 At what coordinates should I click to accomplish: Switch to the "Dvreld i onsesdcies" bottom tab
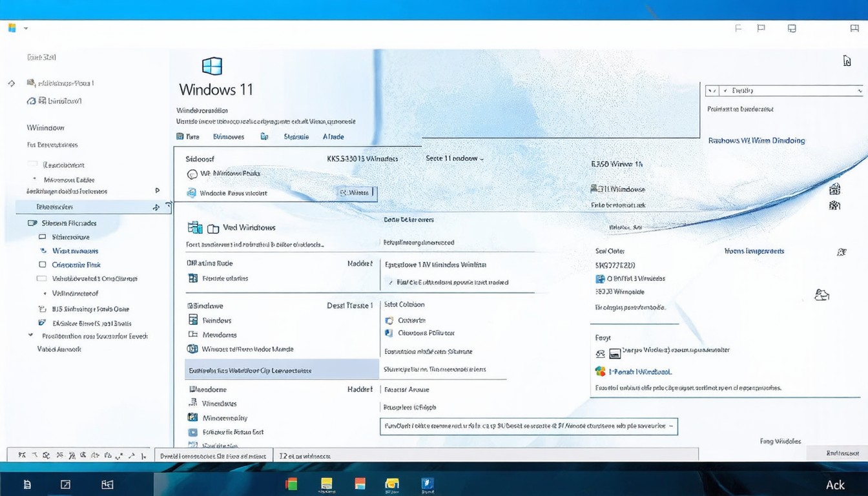coord(212,456)
